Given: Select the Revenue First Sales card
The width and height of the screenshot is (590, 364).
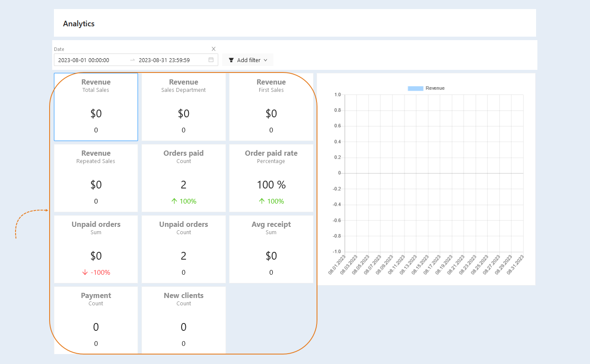Looking at the screenshot, I should (x=271, y=107).
